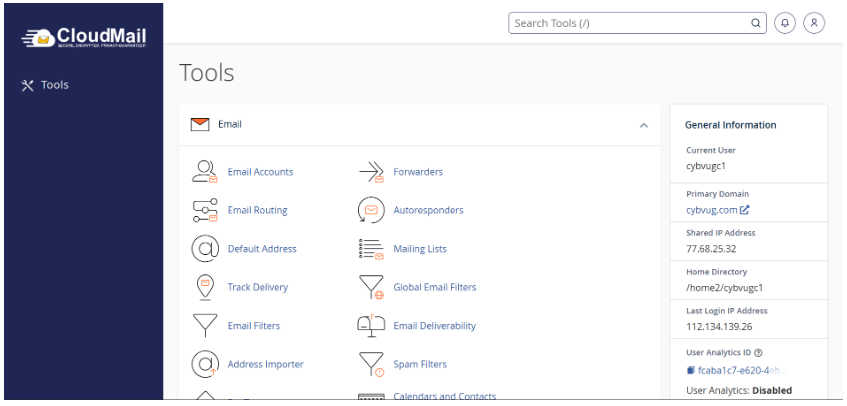Click the Email Deliverability mailbox icon
Viewport: 847px width, 406px height.
(x=371, y=326)
